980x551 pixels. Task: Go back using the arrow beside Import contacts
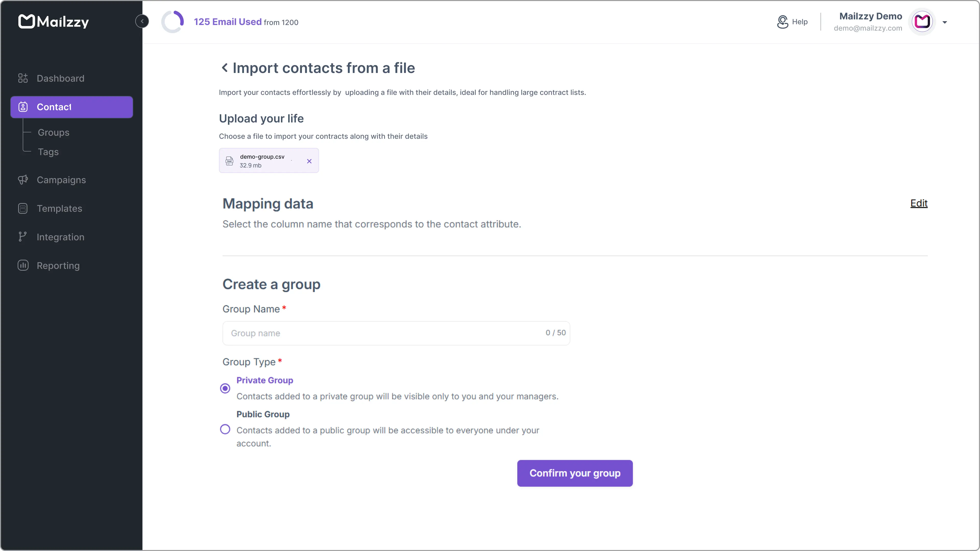point(225,68)
